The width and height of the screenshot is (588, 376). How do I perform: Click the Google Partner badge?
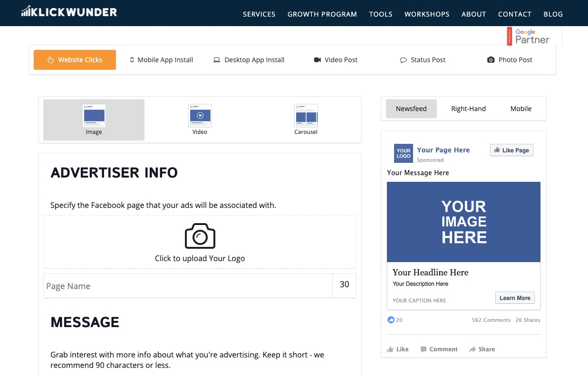pos(528,36)
